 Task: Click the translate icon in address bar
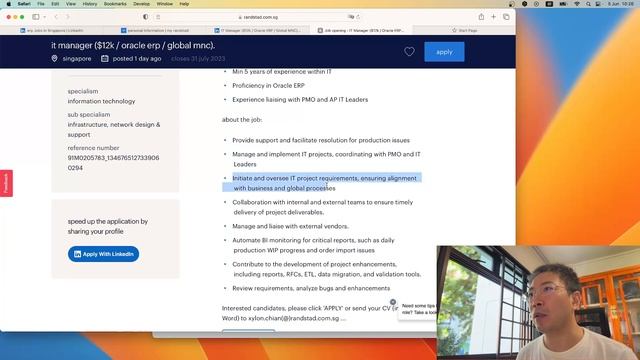[351, 17]
